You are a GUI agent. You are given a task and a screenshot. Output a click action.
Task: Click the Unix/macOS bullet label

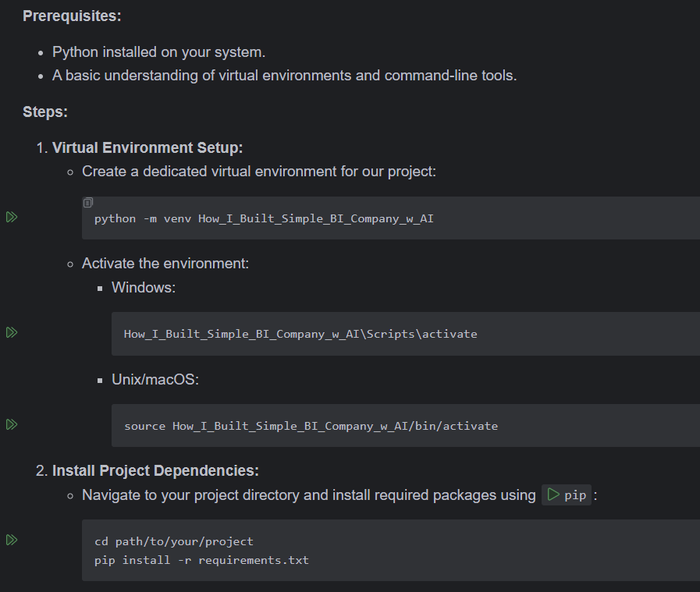(155, 380)
